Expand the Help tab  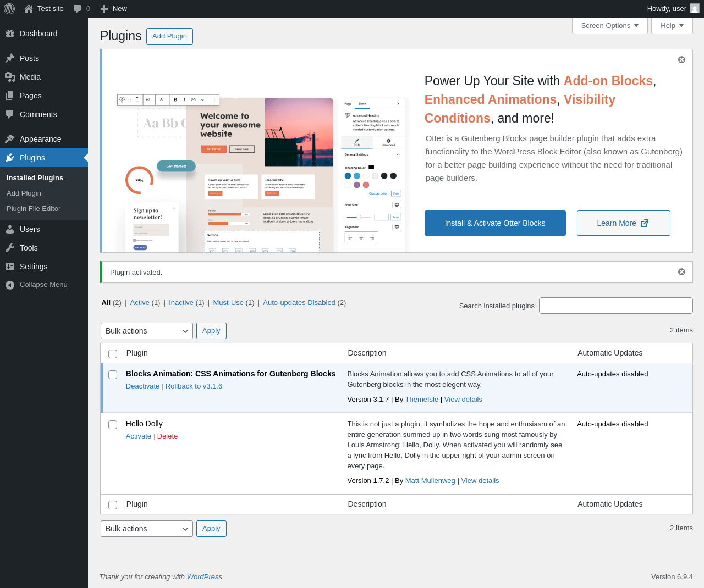coord(672,26)
